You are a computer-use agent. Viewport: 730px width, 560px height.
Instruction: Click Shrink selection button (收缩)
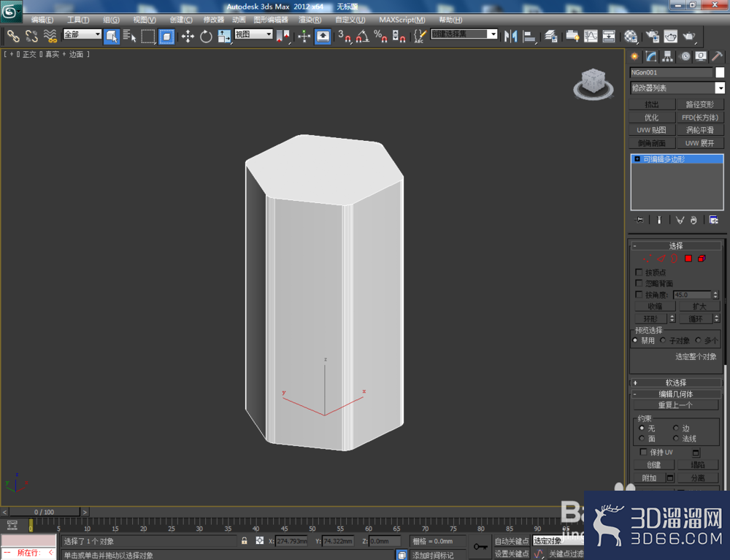tap(655, 307)
